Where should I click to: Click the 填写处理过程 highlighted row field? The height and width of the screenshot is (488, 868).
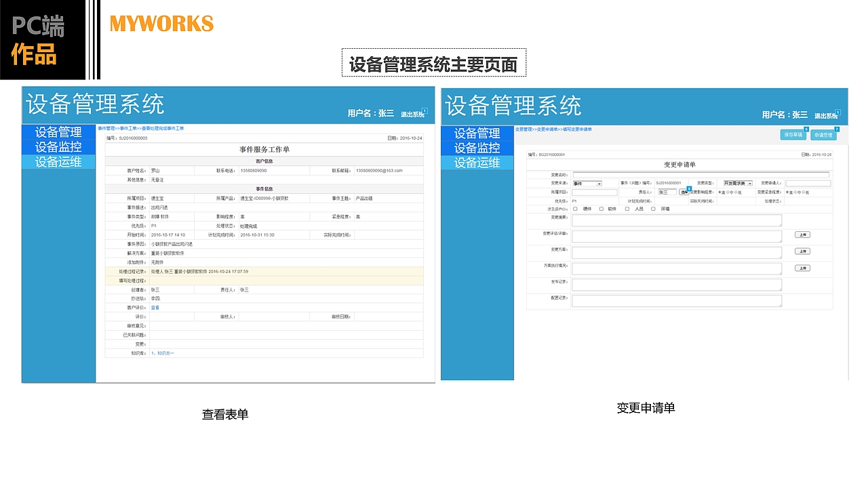(285, 280)
